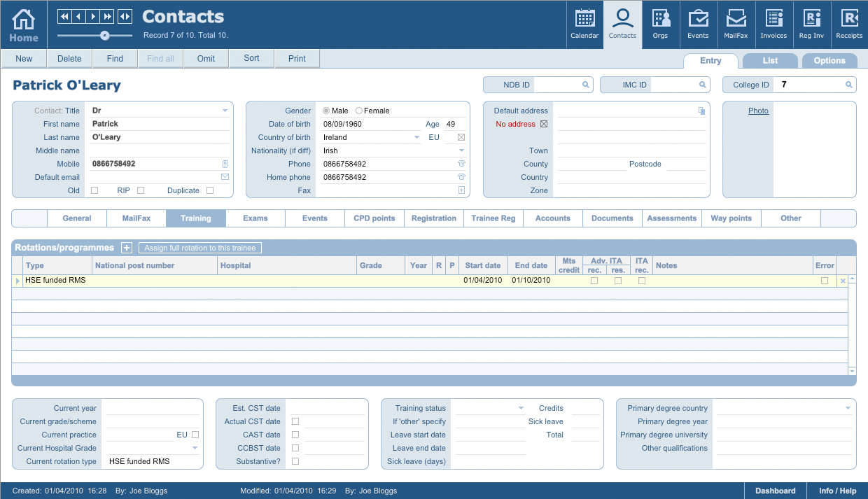Click the IMC ID search magnifier
The width and height of the screenshot is (868, 499).
(703, 85)
